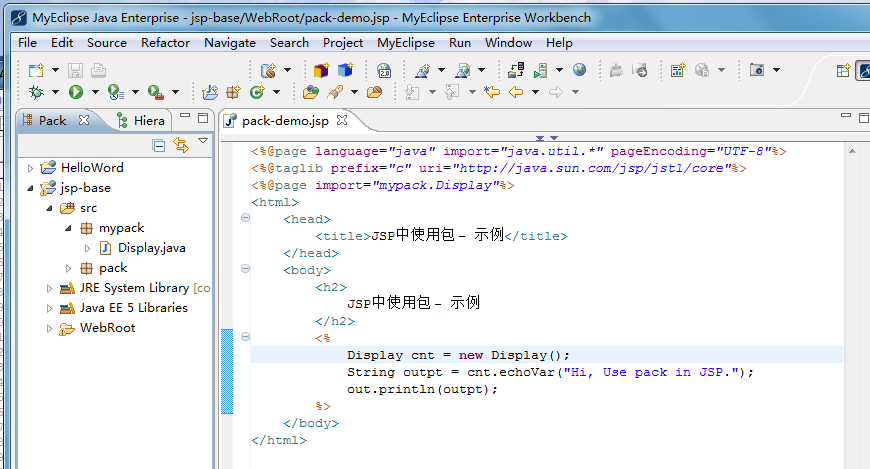Image resolution: width=870 pixels, height=469 pixels.
Task: Click the New Java Project folder icon
Action: click(x=210, y=92)
